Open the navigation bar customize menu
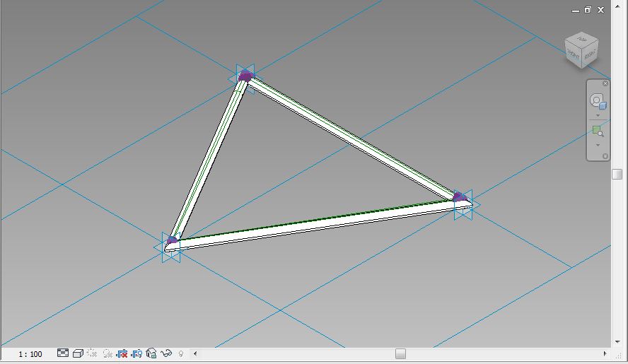The image size is (628, 364). pos(605,156)
